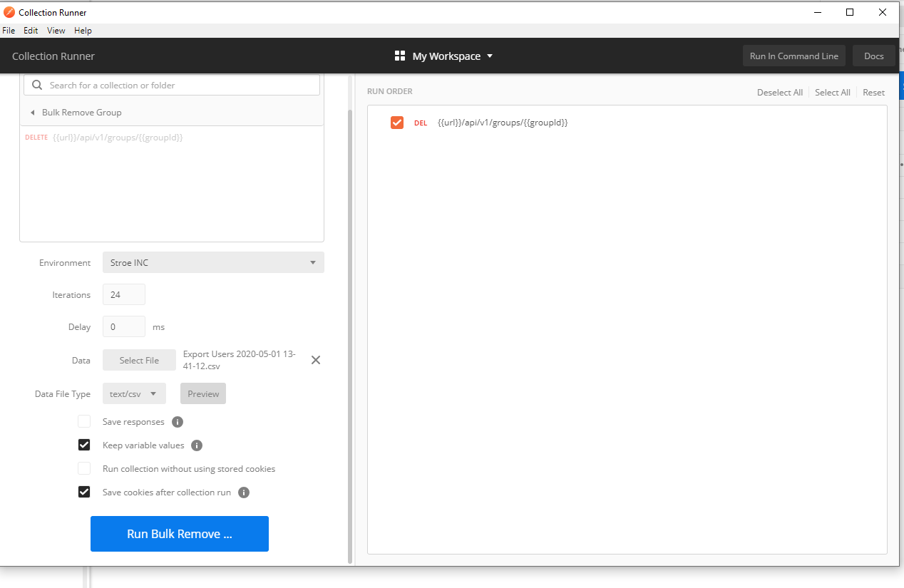The image size is (904, 588).
Task: Open the Data File Type dropdown
Action: tap(134, 394)
